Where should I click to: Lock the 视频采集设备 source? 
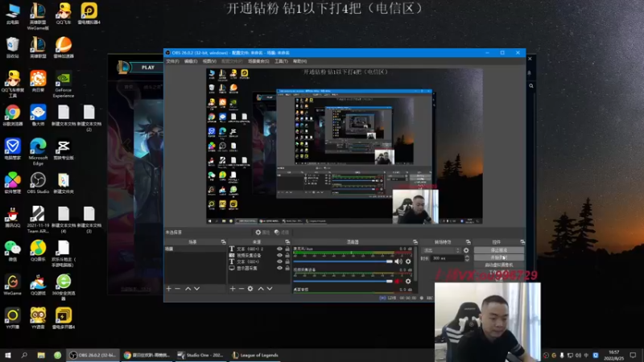pyautogui.click(x=287, y=255)
